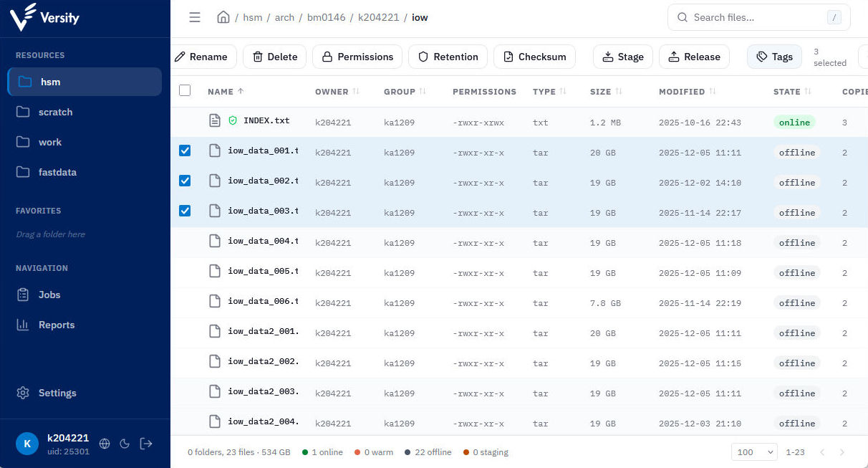Click the slash shortcut badge in search
868x468 pixels.
pyautogui.click(x=834, y=18)
